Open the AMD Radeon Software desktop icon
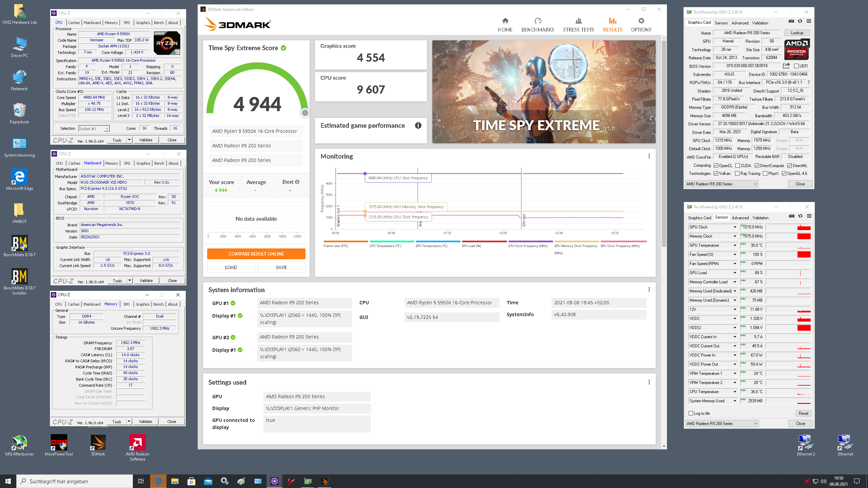The image size is (868, 488). click(x=137, y=448)
